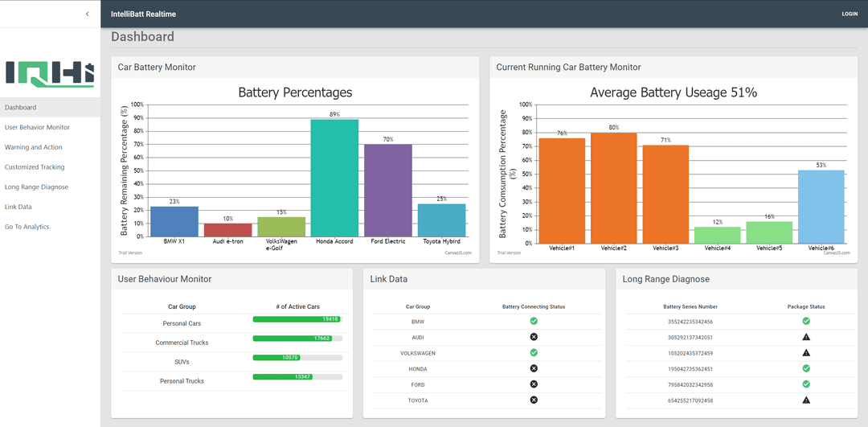Click Long Range Diagnose panel header
The width and height of the screenshot is (868, 427).
(736, 279)
